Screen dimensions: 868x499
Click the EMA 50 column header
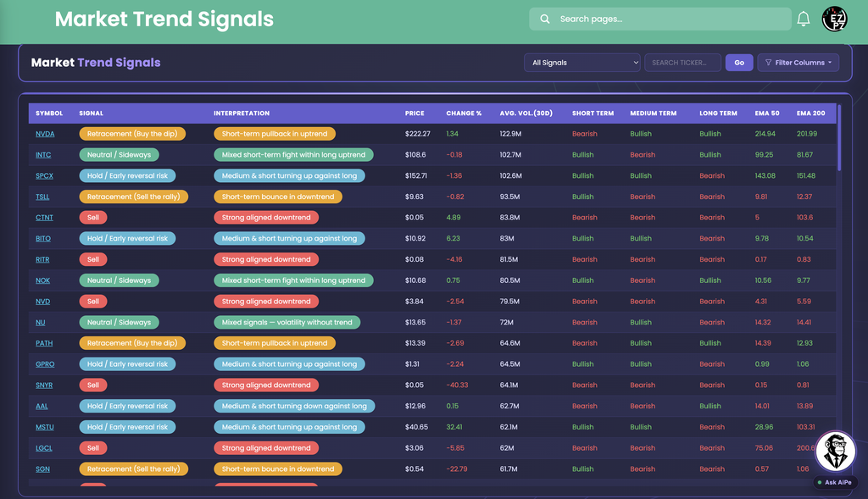click(x=766, y=114)
